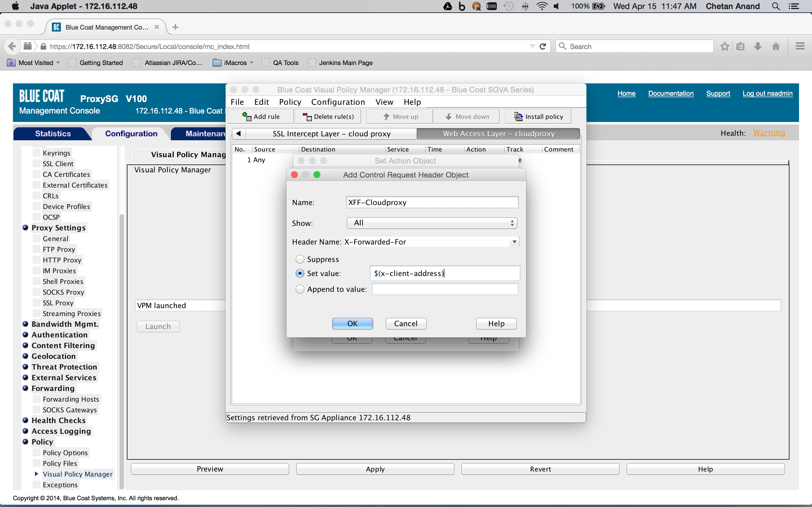Select the Set value radio button
The height and width of the screenshot is (507, 812).
(300, 273)
